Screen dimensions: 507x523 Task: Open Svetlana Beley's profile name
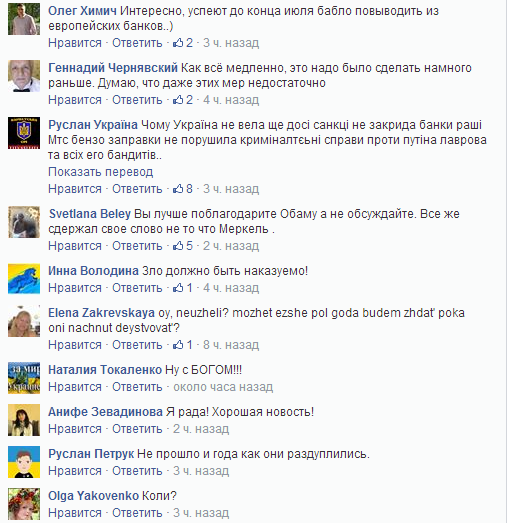[x=90, y=214]
